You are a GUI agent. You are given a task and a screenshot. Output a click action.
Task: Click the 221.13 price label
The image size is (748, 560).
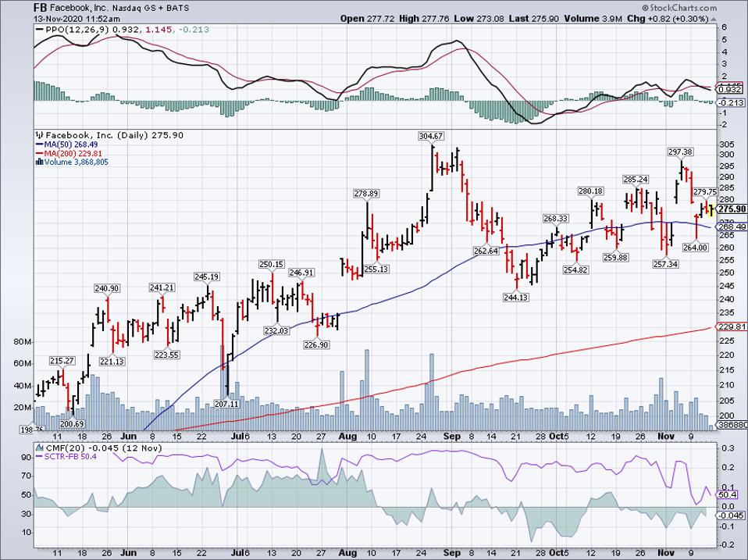(112, 362)
